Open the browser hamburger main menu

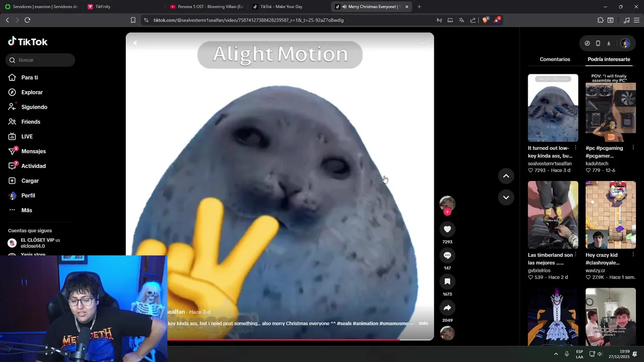pyautogui.click(x=636, y=20)
